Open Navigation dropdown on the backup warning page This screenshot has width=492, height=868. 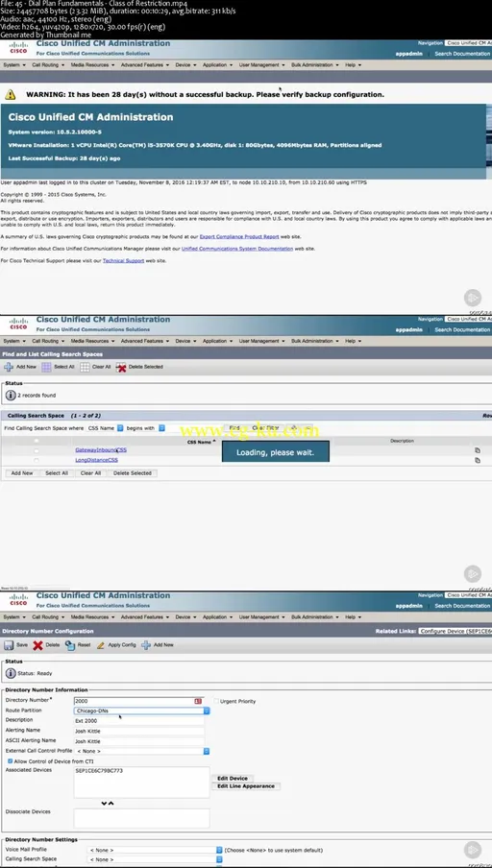click(468, 42)
